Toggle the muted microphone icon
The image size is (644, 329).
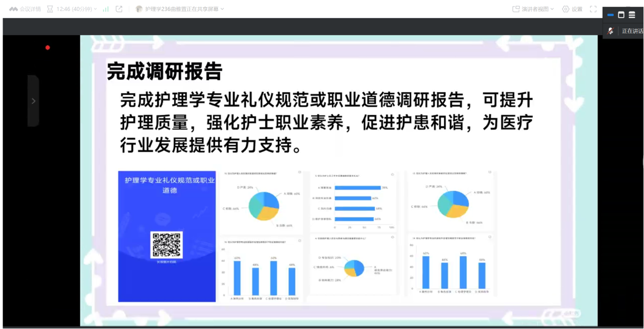tap(610, 31)
